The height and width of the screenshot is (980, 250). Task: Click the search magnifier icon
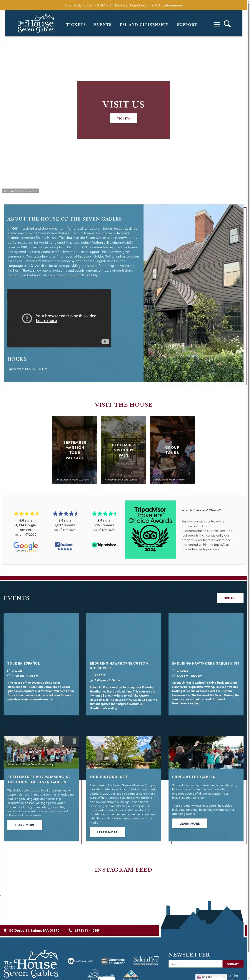227,24
